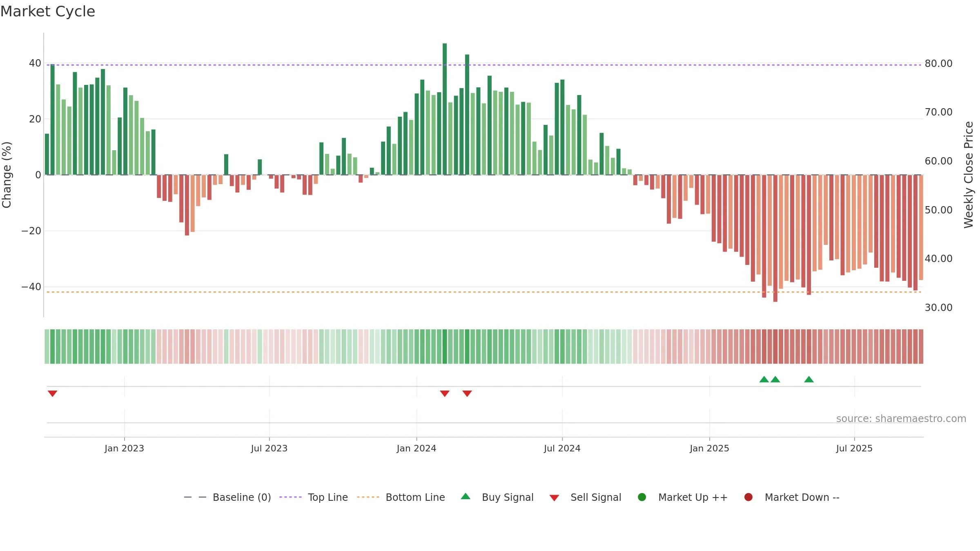This screenshot has width=980, height=551.
Task: Click the tallest green bar above the top line
Action: click(x=445, y=109)
